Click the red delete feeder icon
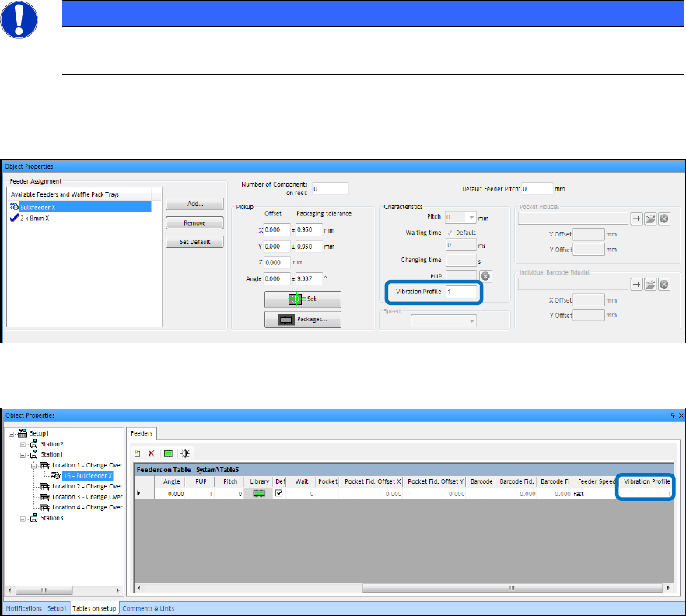 tap(150, 453)
